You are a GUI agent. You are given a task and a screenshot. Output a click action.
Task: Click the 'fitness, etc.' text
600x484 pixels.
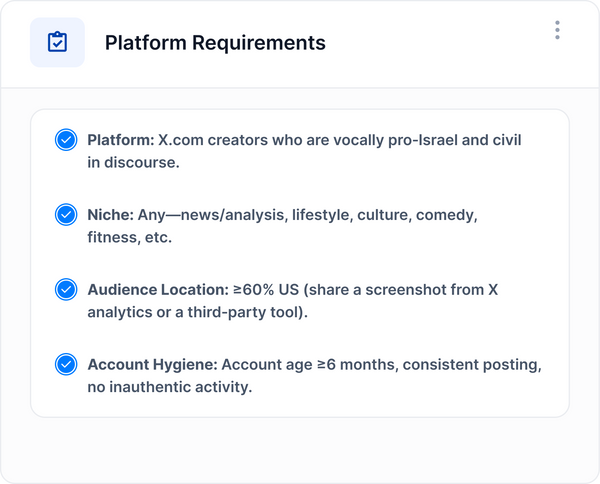pyautogui.click(x=130, y=237)
